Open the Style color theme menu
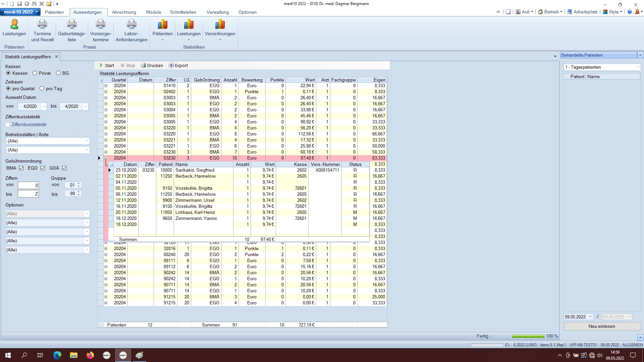 pyautogui.click(x=612, y=12)
